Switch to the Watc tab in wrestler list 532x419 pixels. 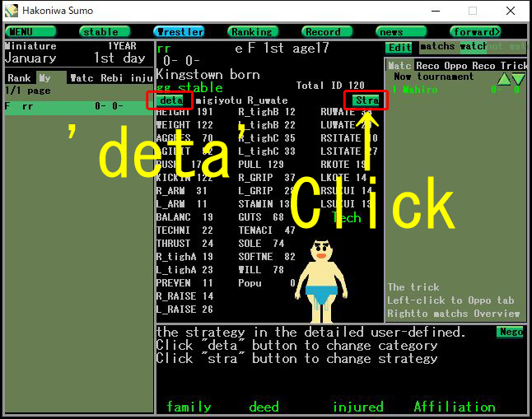coord(82,78)
